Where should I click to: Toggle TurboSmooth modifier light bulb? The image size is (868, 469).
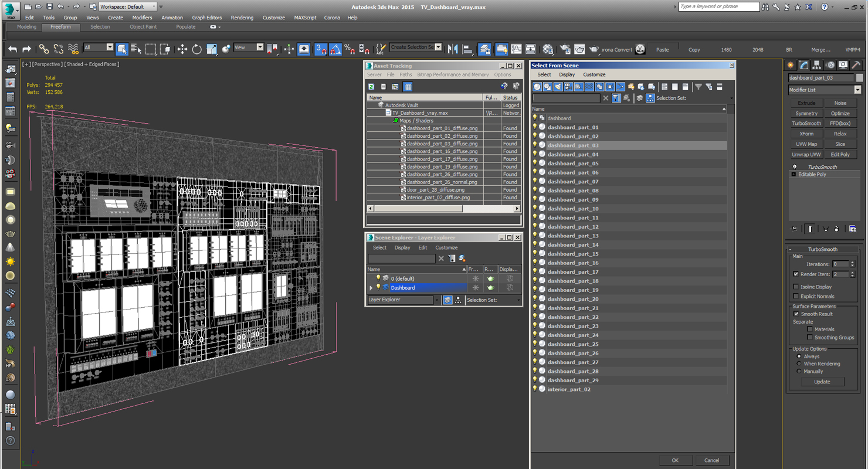click(795, 167)
